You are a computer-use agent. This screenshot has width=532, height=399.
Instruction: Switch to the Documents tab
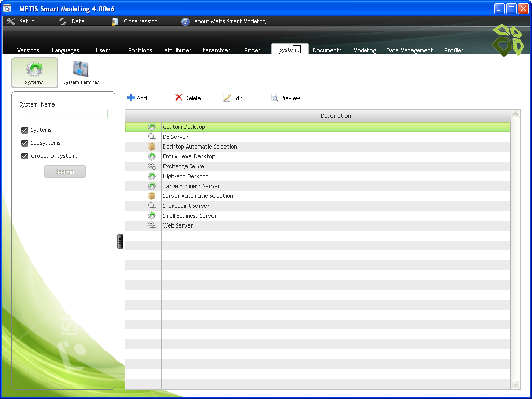[x=327, y=50]
